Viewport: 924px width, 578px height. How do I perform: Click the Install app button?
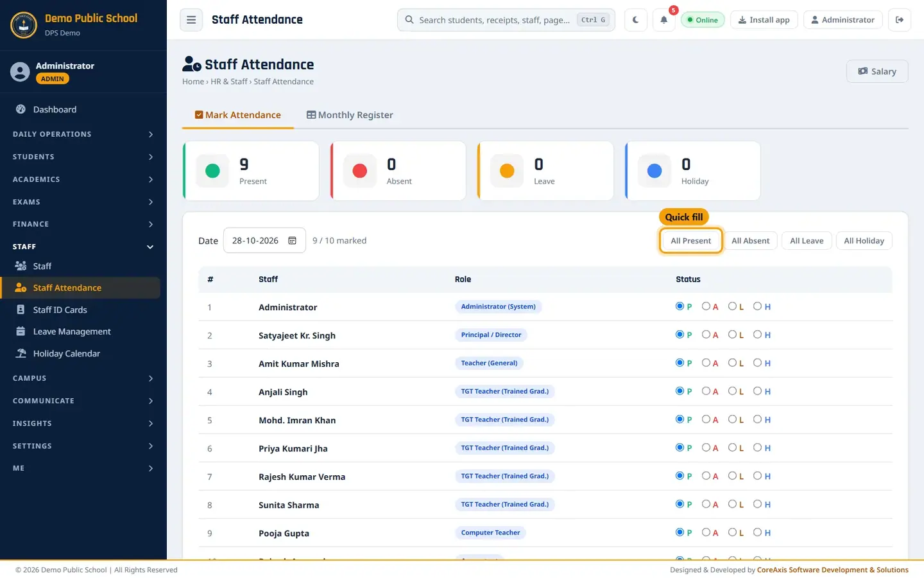(764, 20)
